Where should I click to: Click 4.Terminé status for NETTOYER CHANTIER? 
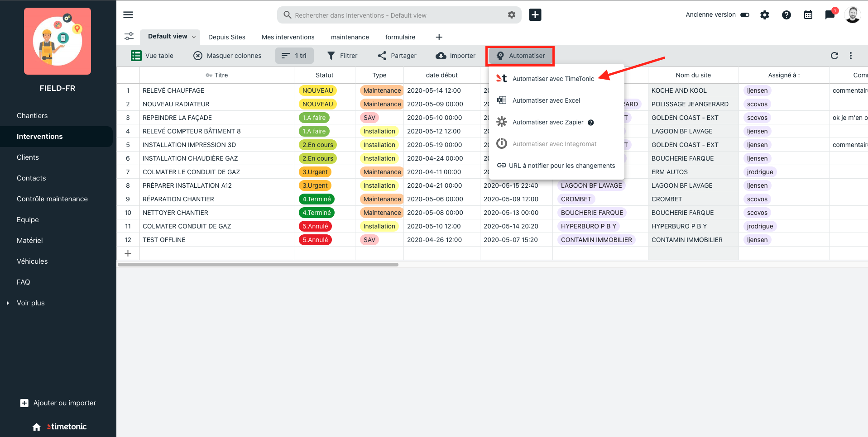317,213
